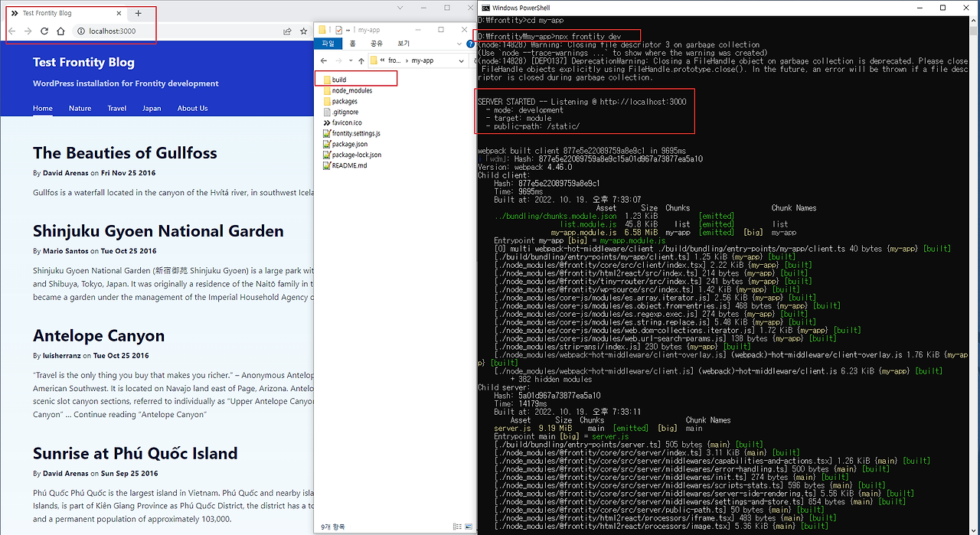
Task: Reload the localhost:3000 page
Action: pyautogui.click(x=44, y=31)
